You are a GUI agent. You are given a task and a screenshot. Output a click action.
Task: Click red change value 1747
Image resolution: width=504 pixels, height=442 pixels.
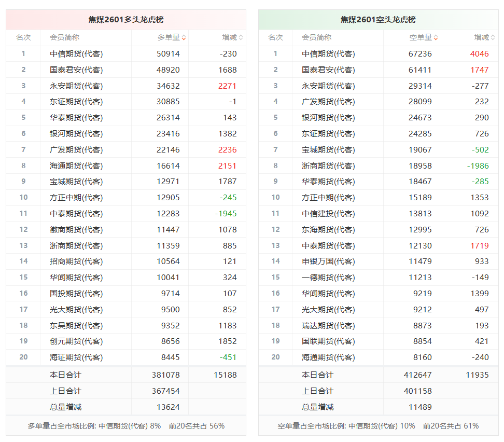tap(479, 70)
